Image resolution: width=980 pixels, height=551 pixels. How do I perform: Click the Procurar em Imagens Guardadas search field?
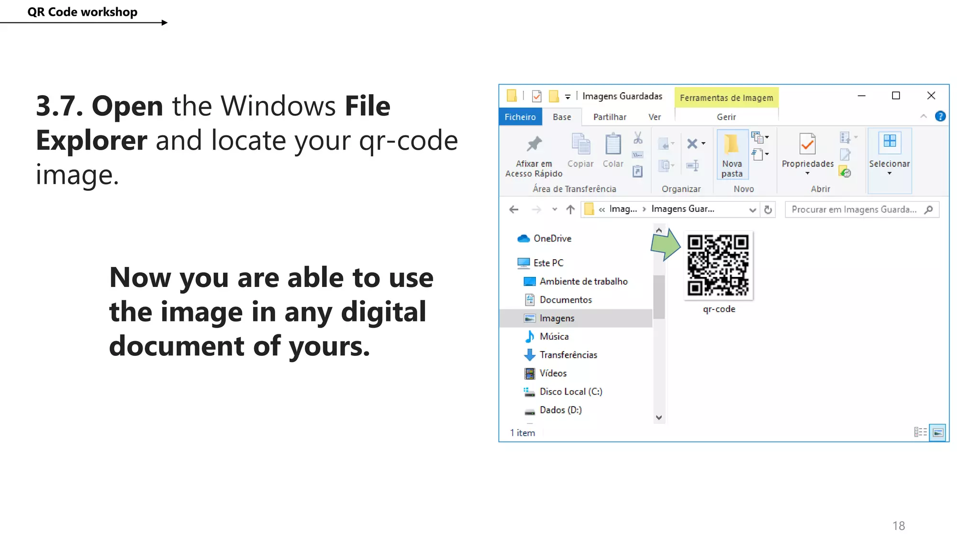pyautogui.click(x=862, y=209)
